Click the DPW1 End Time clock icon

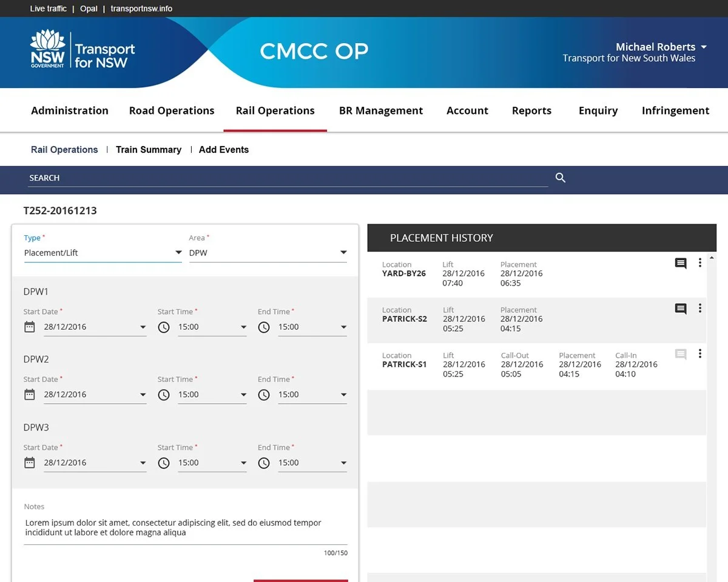click(264, 327)
